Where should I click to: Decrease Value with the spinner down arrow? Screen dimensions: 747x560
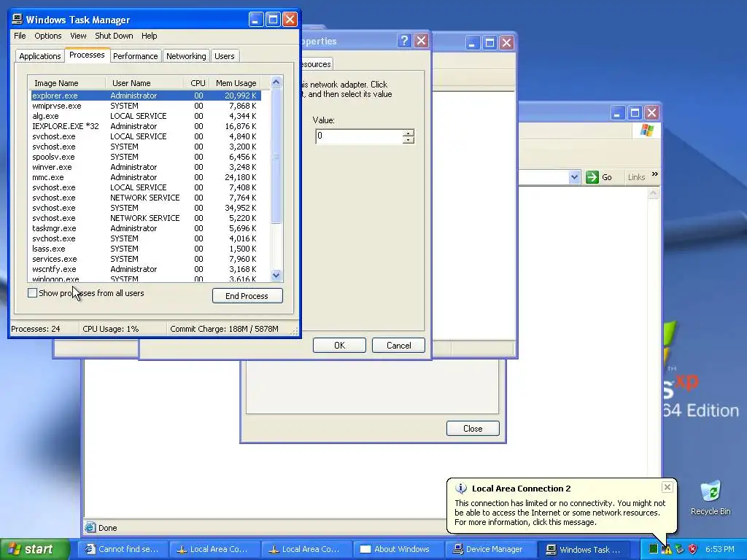pyautogui.click(x=409, y=140)
